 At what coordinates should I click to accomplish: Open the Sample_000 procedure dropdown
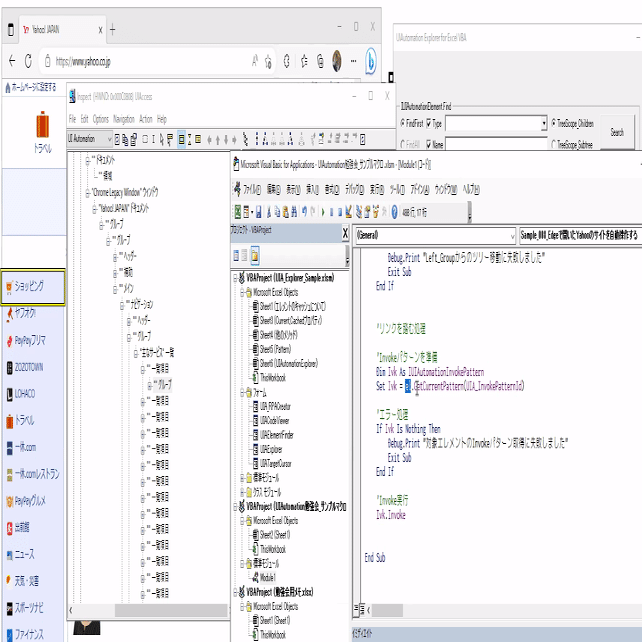[579, 235]
